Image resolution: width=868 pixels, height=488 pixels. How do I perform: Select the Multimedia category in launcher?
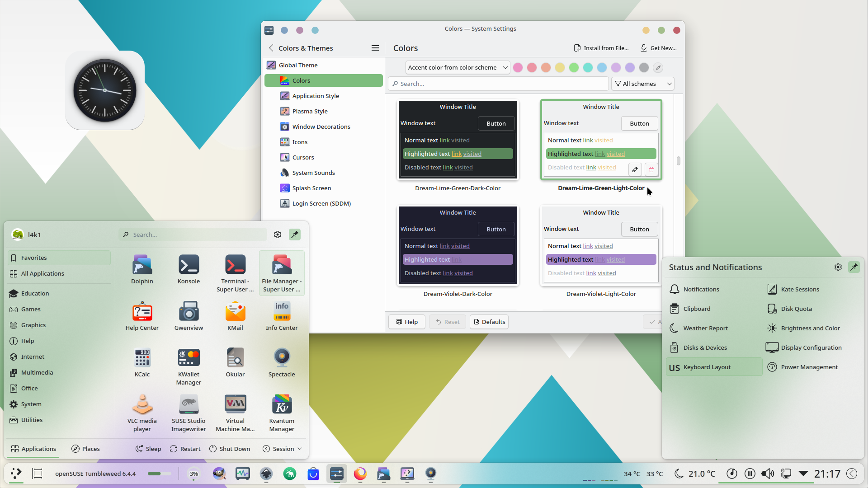coord(59,372)
